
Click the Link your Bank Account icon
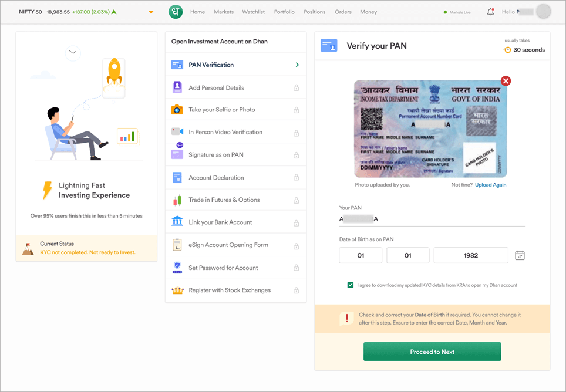point(177,222)
